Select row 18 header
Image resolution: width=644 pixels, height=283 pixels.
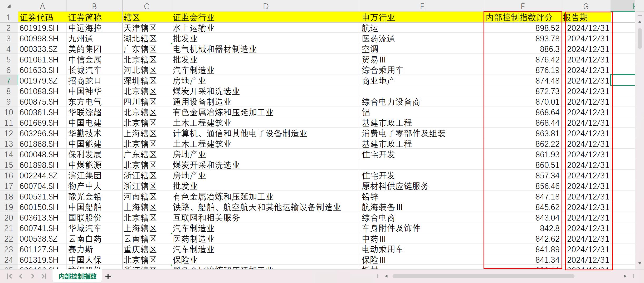9,197
